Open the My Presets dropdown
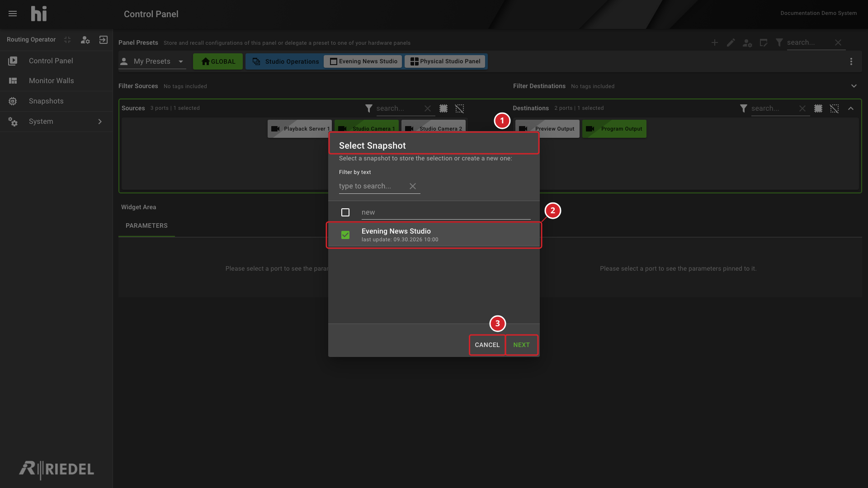This screenshot has height=488, width=868. coord(152,61)
